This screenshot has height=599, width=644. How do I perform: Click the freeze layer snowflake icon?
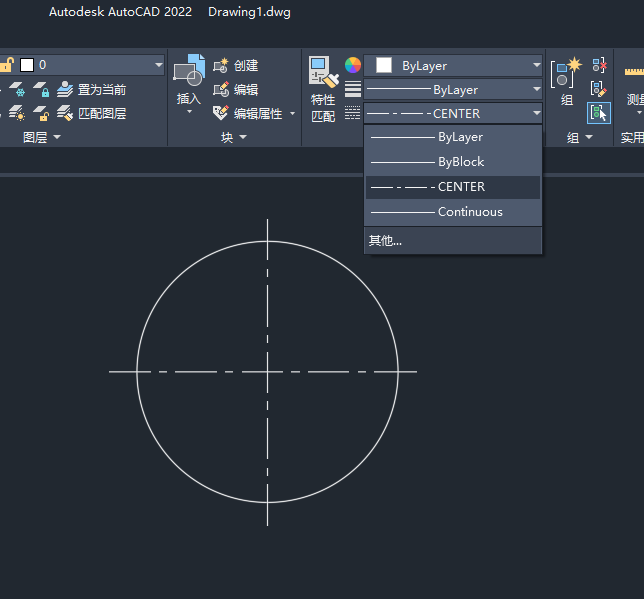[17, 89]
